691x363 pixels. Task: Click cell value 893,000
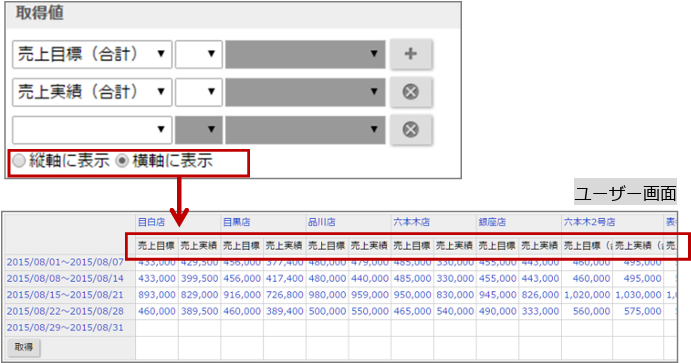[x=156, y=295]
